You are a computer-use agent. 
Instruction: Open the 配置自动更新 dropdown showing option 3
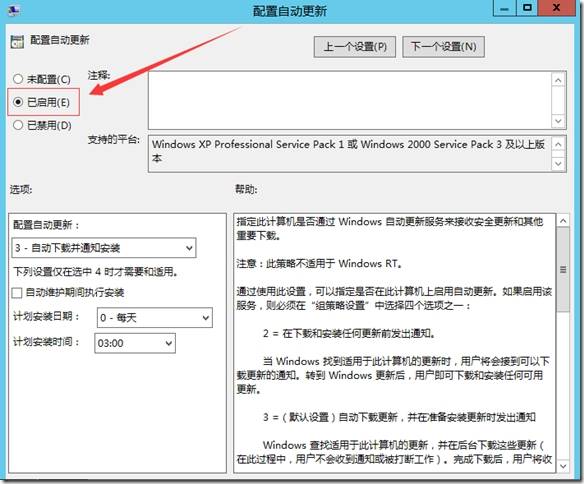point(104,248)
